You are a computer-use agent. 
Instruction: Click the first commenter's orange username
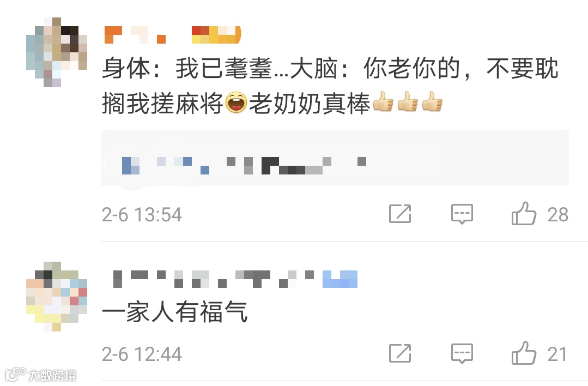tap(135, 35)
